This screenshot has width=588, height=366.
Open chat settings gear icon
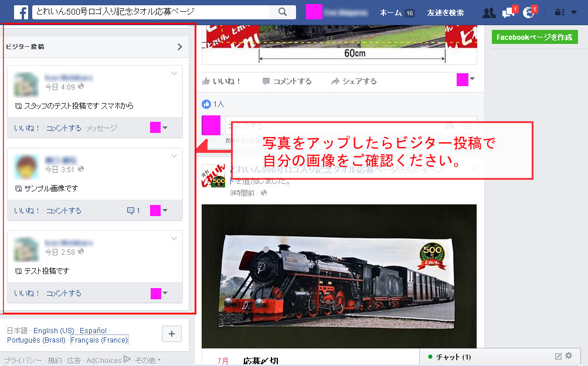click(x=569, y=355)
